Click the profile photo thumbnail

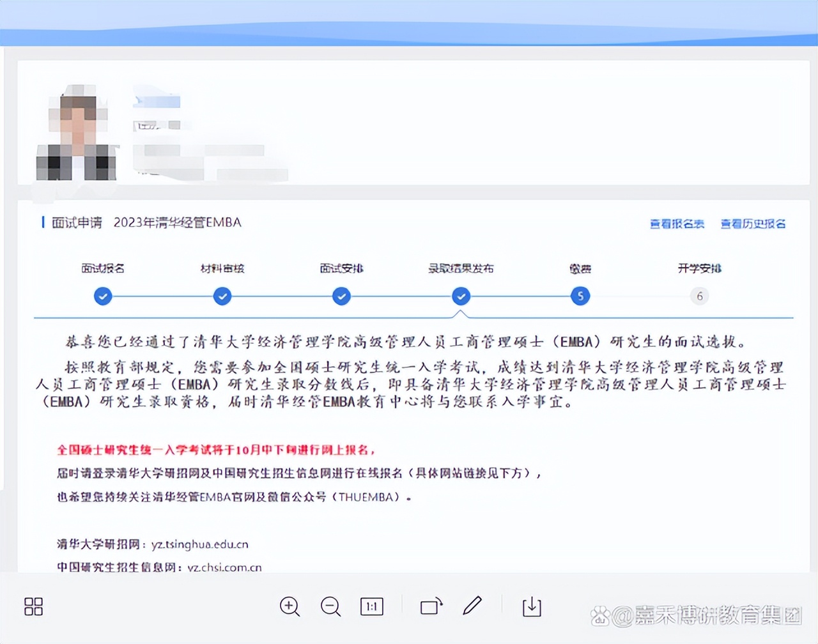(x=77, y=132)
